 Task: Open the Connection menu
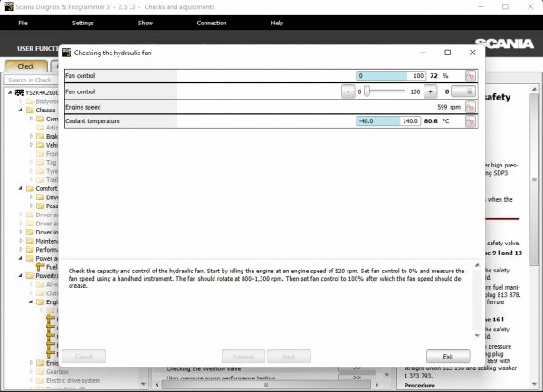[212, 23]
